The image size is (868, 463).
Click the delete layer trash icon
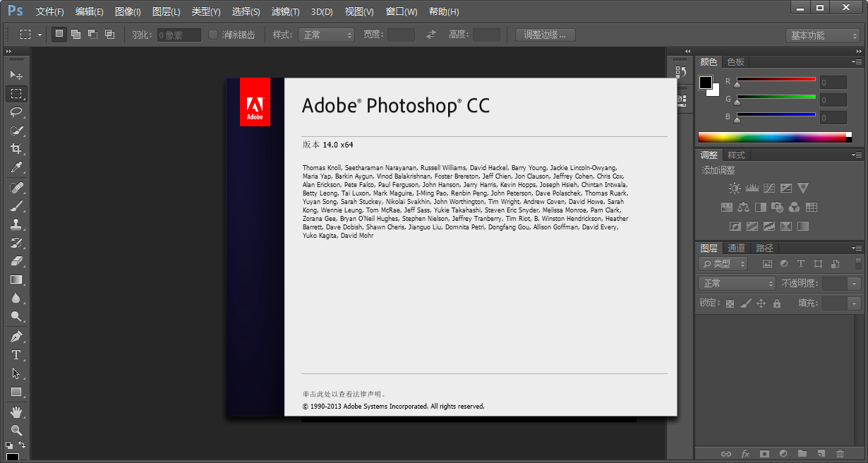click(840, 454)
